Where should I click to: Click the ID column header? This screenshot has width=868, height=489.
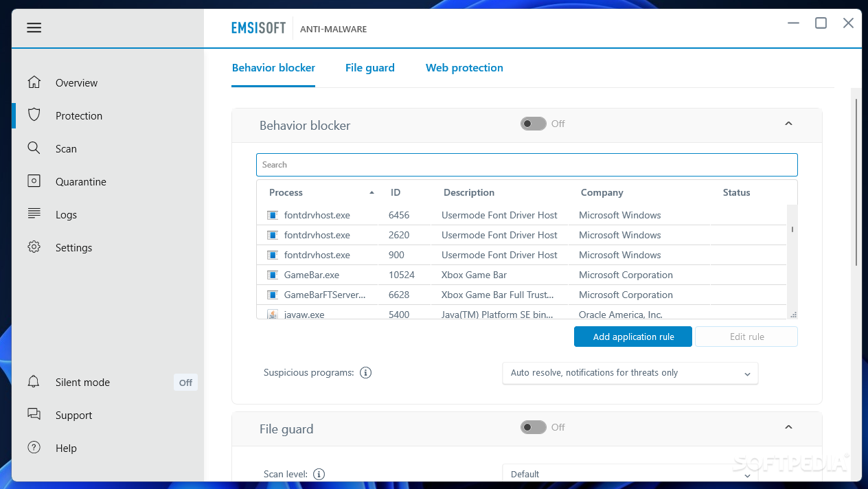click(396, 192)
